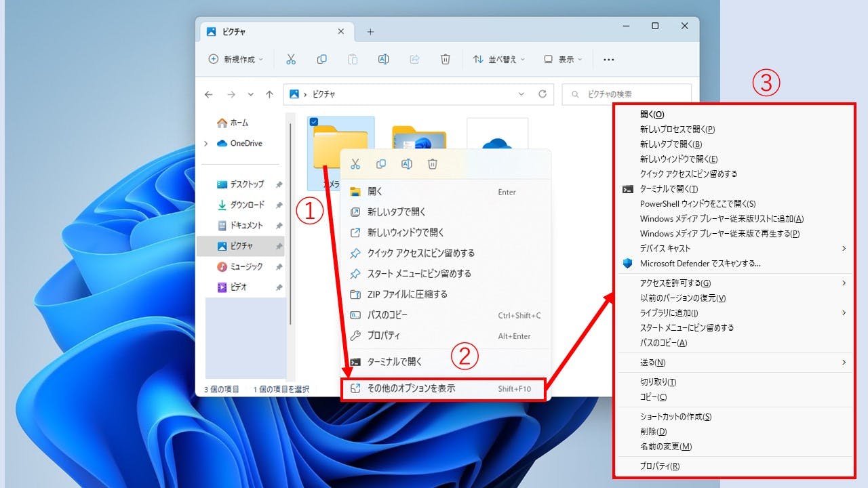868x488 pixels.
Task: Click the Copy icon in context menu
Action: click(380, 164)
